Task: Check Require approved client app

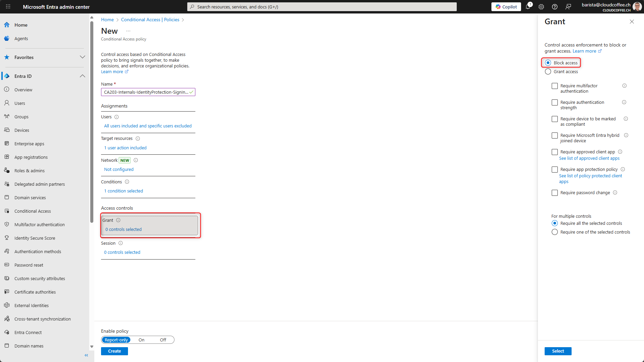Action: (555, 152)
